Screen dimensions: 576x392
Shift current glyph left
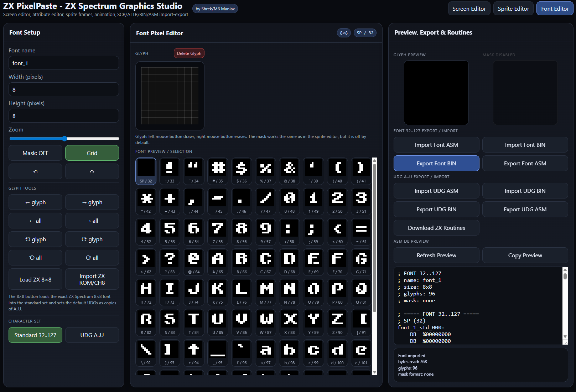(x=35, y=202)
